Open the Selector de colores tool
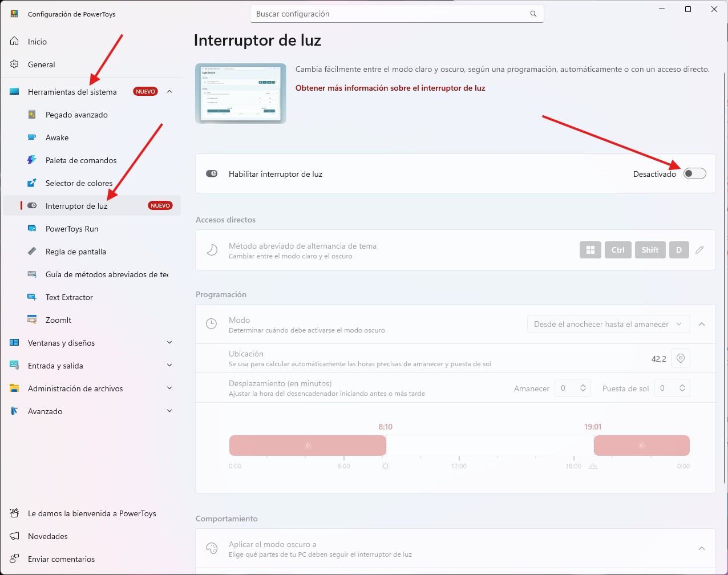The image size is (728, 575). (91, 183)
